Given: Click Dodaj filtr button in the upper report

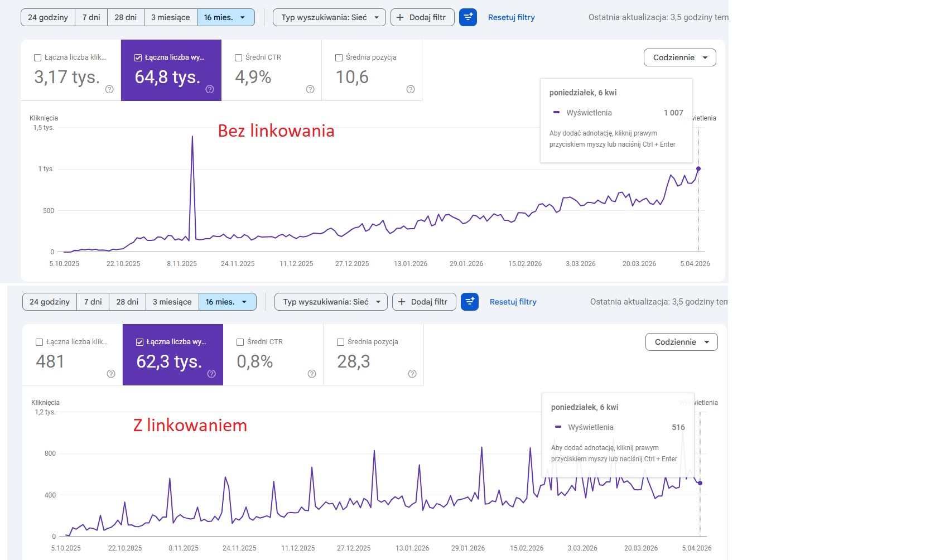Looking at the screenshot, I should click(x=422, y=17).
